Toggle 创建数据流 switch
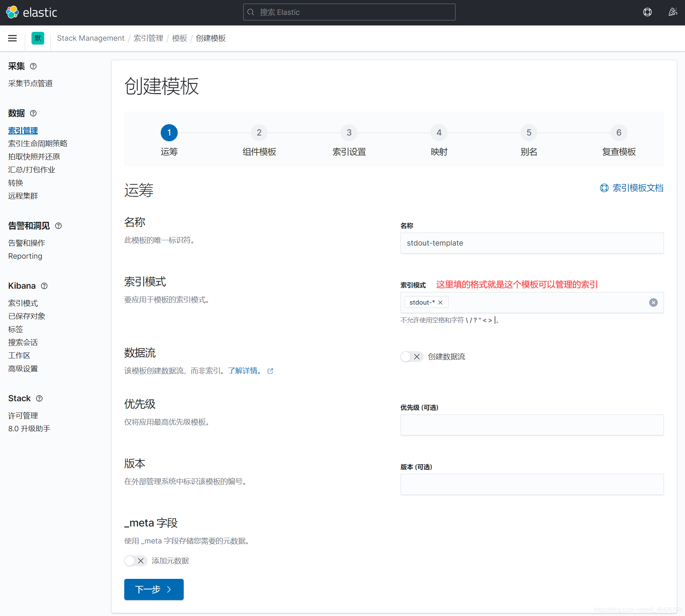This screenshot has height=616, width=685. pyautogui.click(x=412, y=357)
